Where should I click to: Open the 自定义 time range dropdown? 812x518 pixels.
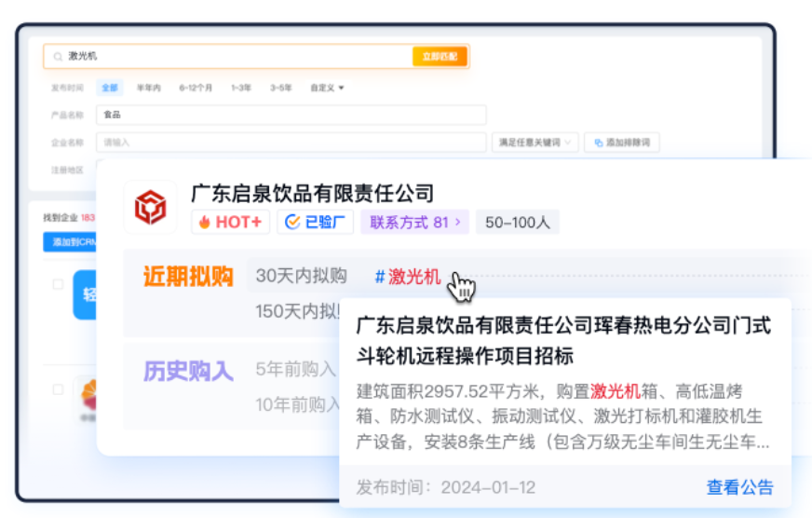[327, 88]
